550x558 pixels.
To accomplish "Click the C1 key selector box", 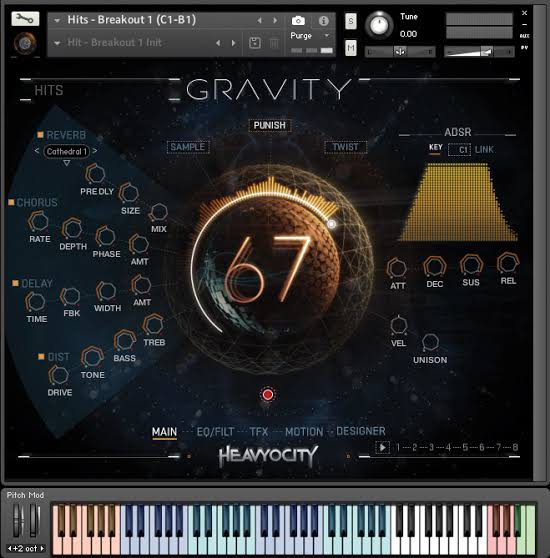I will click(459, 149).
